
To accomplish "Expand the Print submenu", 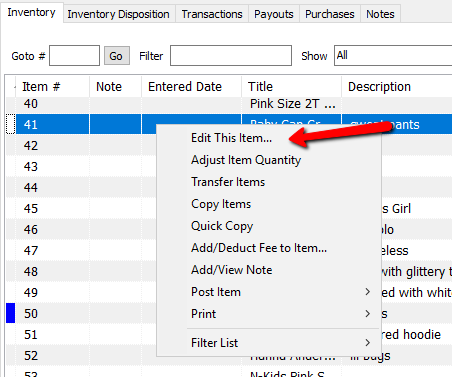I will (x=269, y=314).
